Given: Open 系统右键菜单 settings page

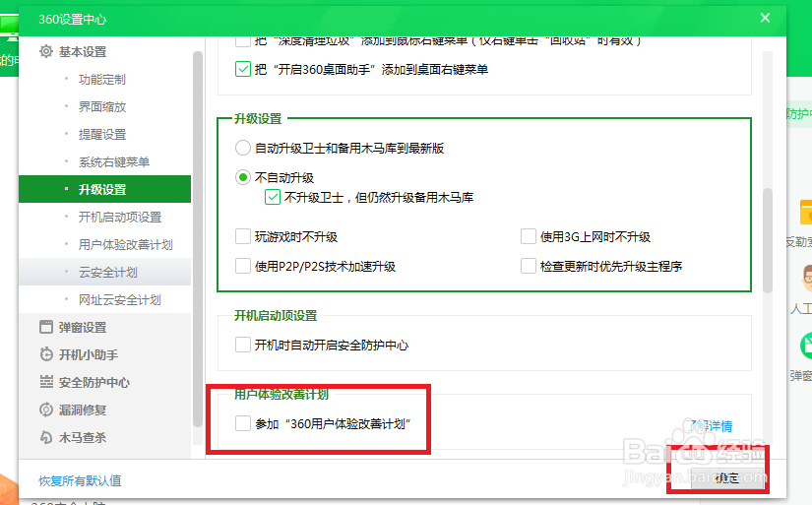Looking at the screenshot, I should tap(114, 162).
